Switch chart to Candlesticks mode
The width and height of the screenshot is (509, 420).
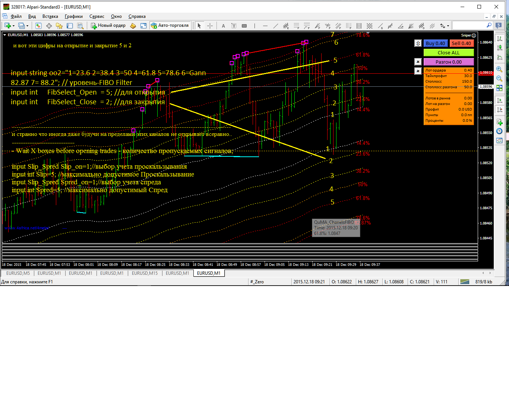coord(499,48)
